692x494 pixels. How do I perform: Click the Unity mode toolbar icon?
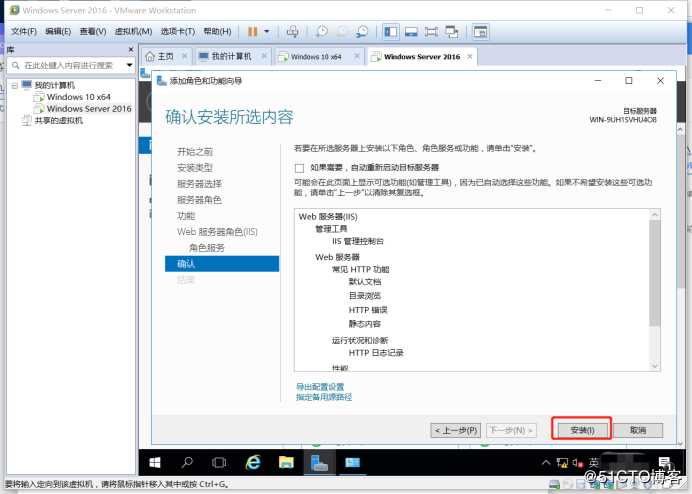pyautogui.click(x=451, y=32)
